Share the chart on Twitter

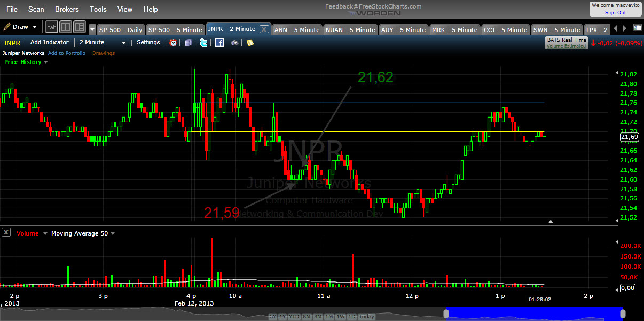click(x=203, y=43)
